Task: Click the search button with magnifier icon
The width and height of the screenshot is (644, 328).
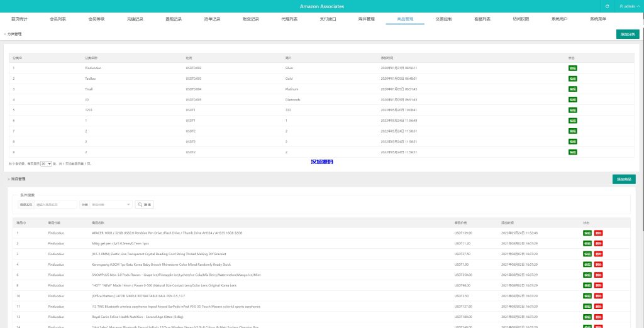Action: click(x=144, y=205)
